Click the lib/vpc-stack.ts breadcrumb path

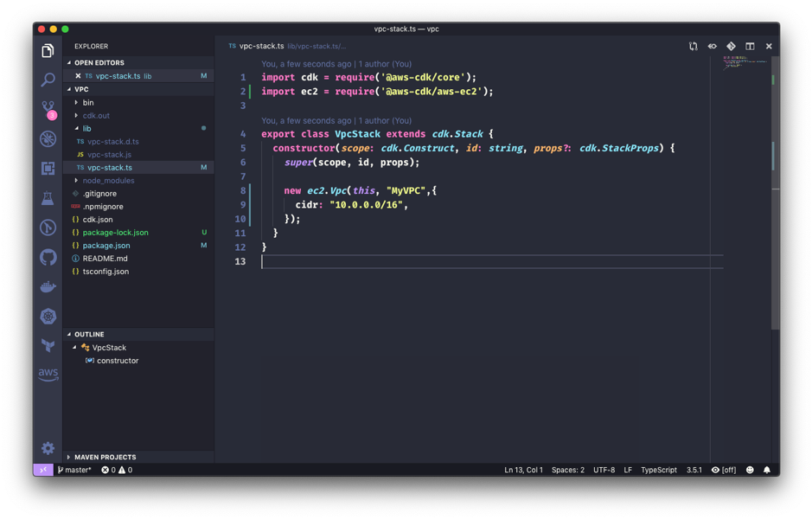coord(316,46)
